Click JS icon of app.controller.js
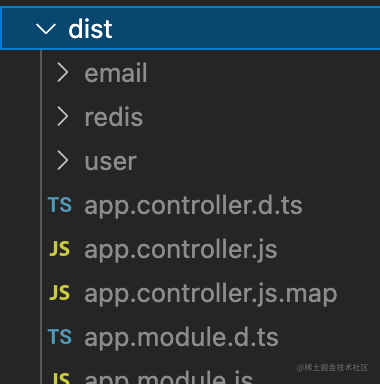 (x=60, y=249)
